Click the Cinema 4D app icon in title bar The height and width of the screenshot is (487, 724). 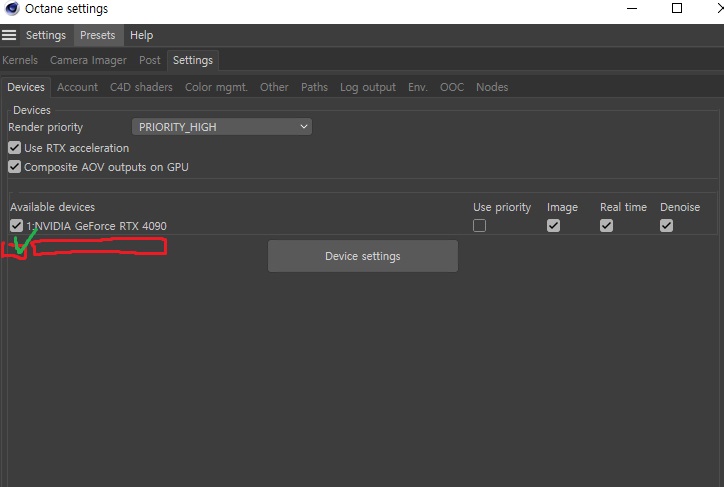[x=11, y=9]
